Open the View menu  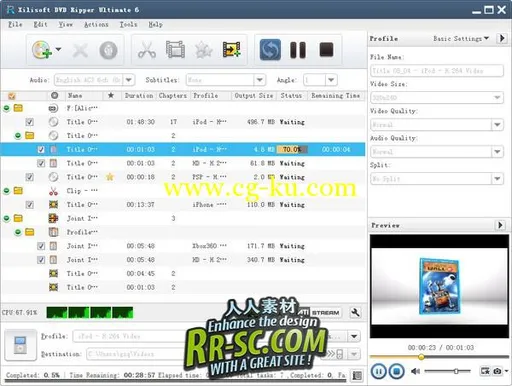(66, 24)
